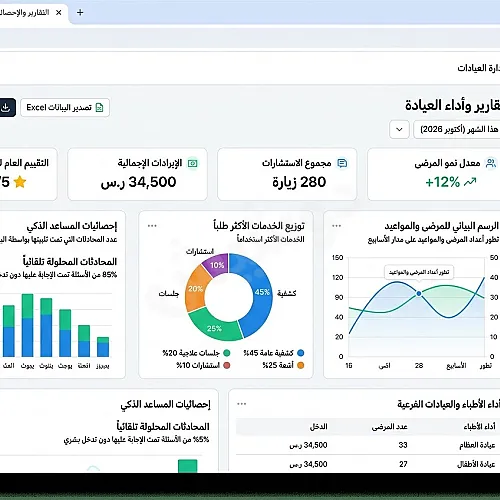Viewport: 500px width, 500px height.
Task: Click the 280 visits value
Action: click(x=299, y=182)
